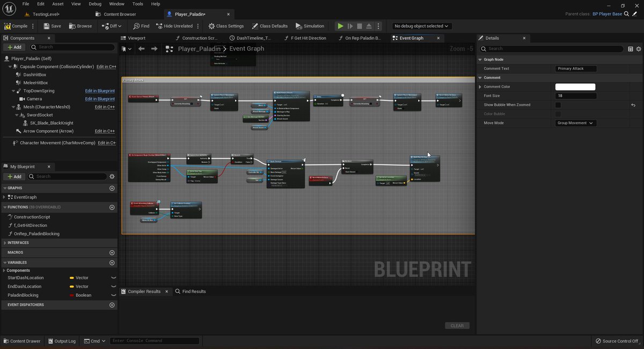Expand the Comment Color property

click(x=480, y=86)
